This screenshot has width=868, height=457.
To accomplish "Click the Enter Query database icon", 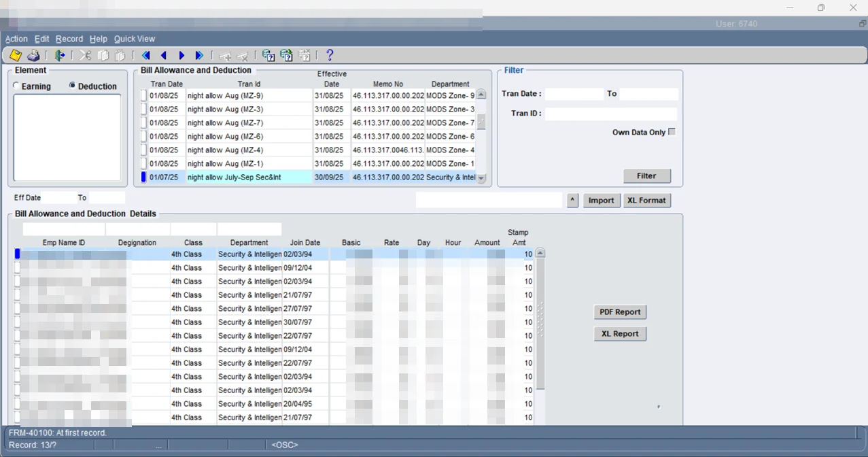I will tap(268, 56).
